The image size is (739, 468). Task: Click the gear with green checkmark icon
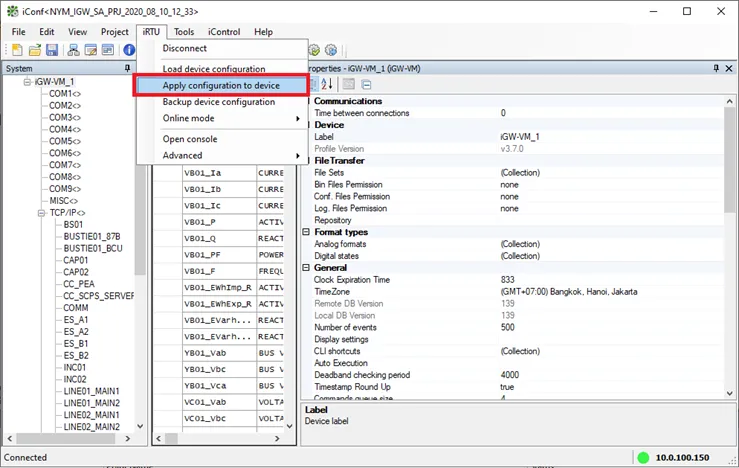coord(314,49)
